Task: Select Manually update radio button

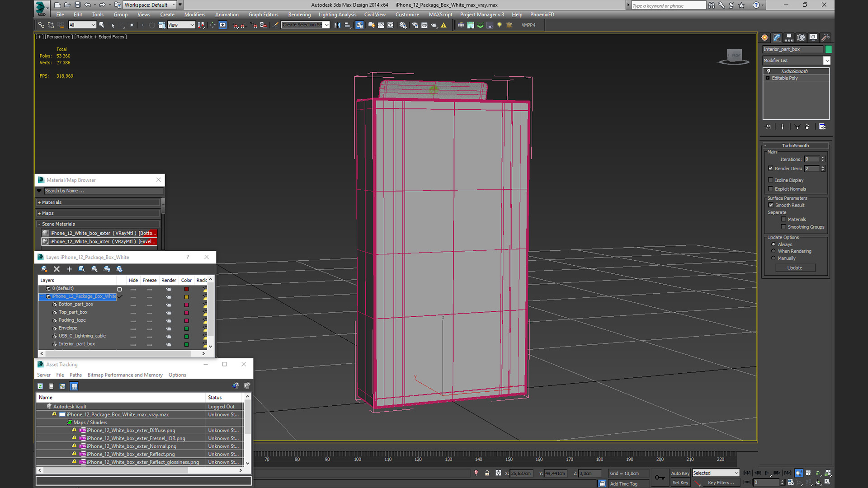Action: (x=774, y=258)
